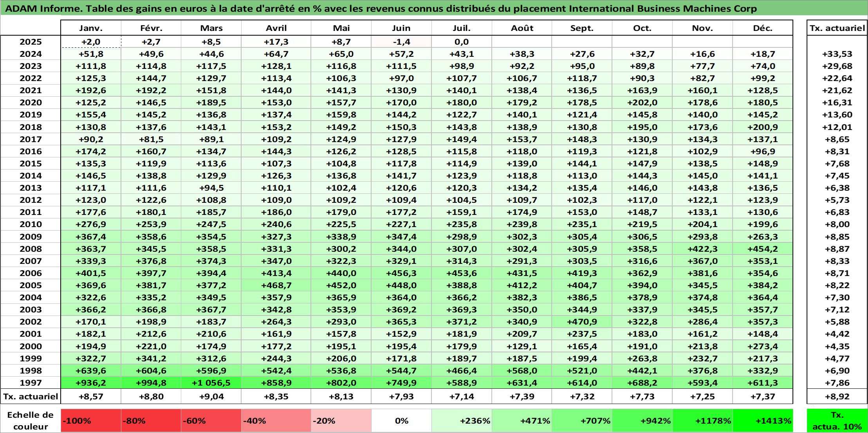Click the 2025 July cell 0,0
Screen dimensions: 868x433
click(x=462, y=42)
